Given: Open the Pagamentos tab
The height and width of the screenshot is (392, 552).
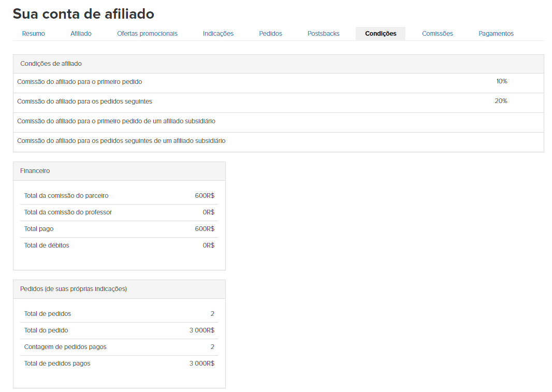Looking at the screenshot, I should [496, 34].
